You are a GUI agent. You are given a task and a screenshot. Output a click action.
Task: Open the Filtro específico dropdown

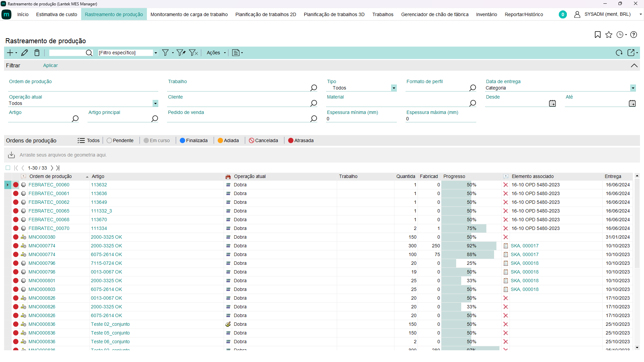point(156,53)
